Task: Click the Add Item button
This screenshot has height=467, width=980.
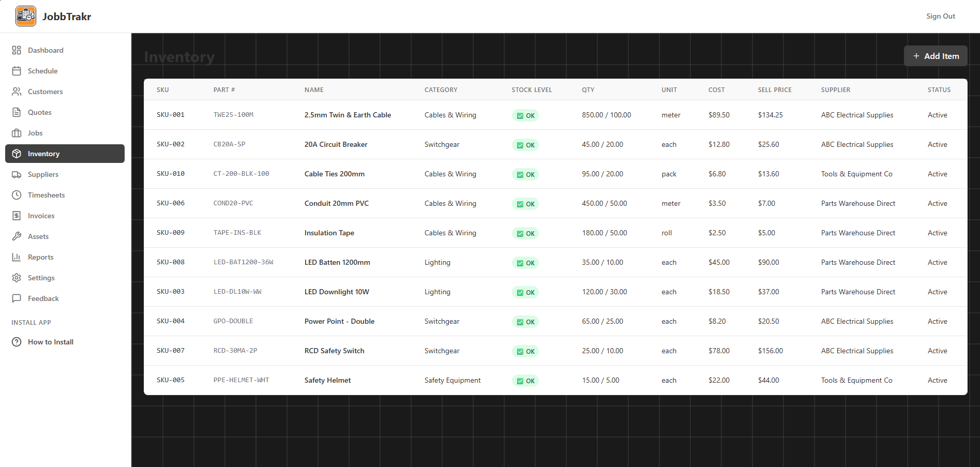Action: point(936,56)
